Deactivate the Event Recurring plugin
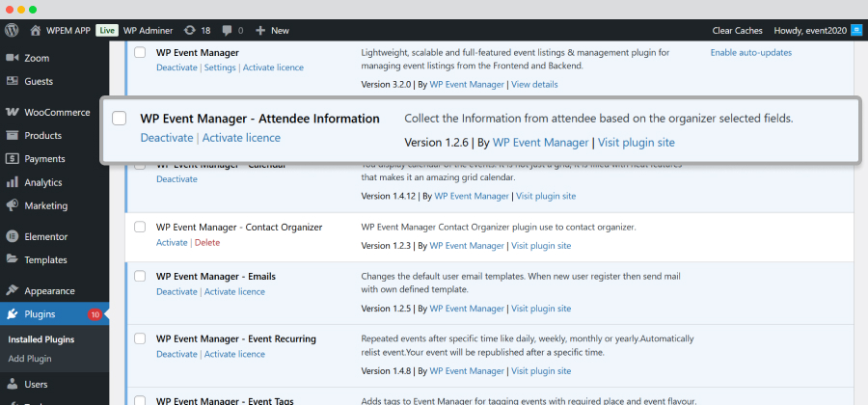 pyautogui.click(x=176, y=354)
